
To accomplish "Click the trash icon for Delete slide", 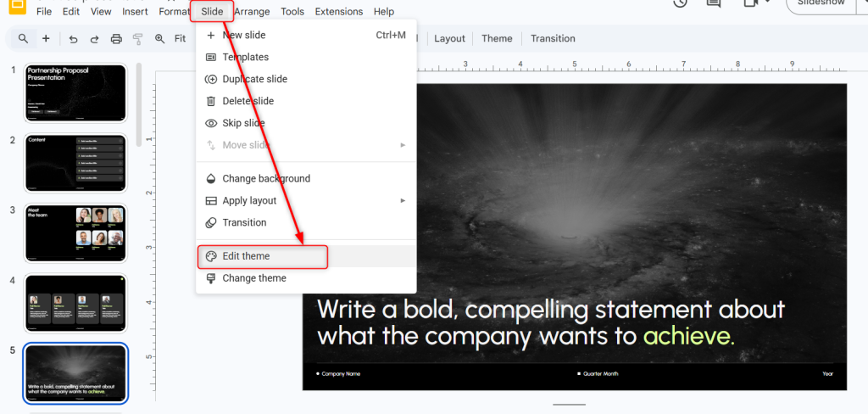I will tap(211, 101).
